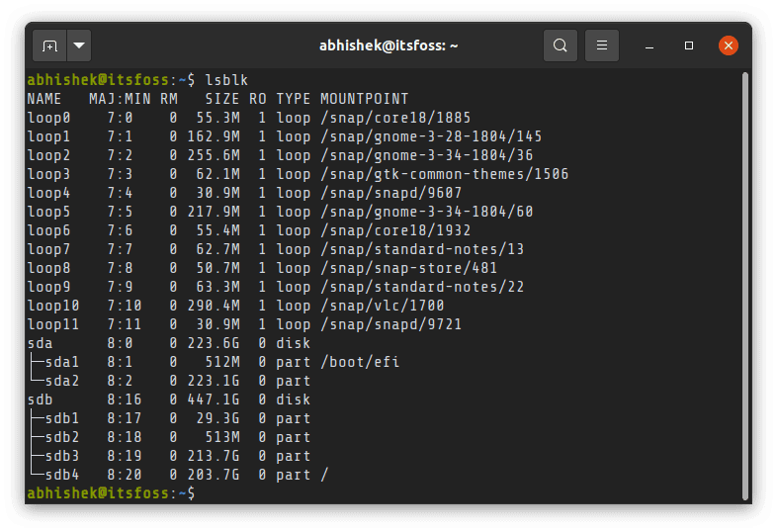Click the vertical scrollbar of the terminal
The height and width of the screenshot is (532, 777).
(744, 277)
